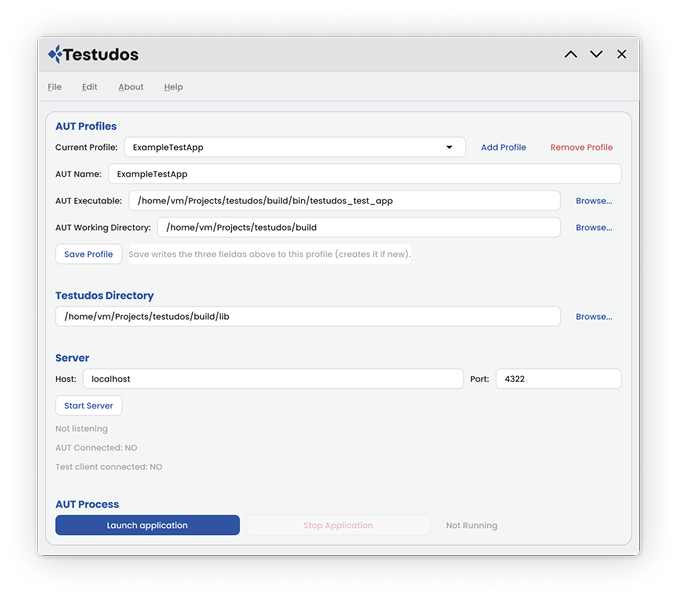
Task: Focus the Port field showing 4322
Action: (559, 379)
